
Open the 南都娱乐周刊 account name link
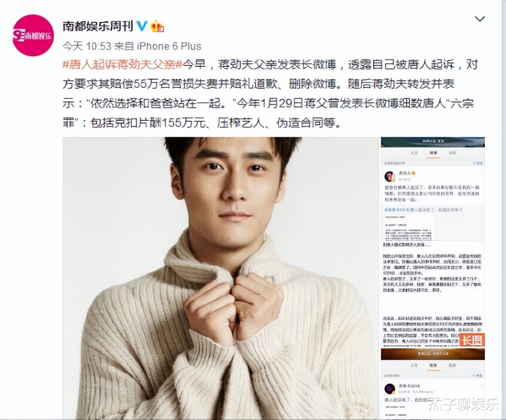[x=98, y=26]
